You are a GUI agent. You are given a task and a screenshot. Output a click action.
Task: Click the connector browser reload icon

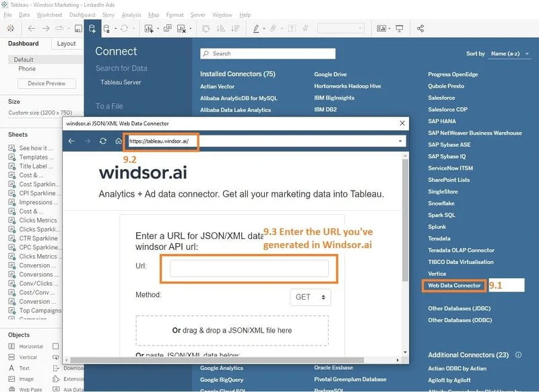pos(103,141)
